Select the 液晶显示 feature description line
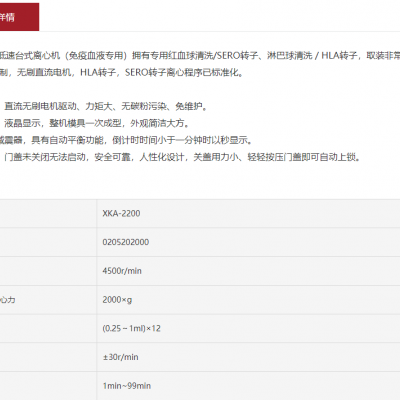Screen dimensions: 400x400 click(x=97, y=123)
